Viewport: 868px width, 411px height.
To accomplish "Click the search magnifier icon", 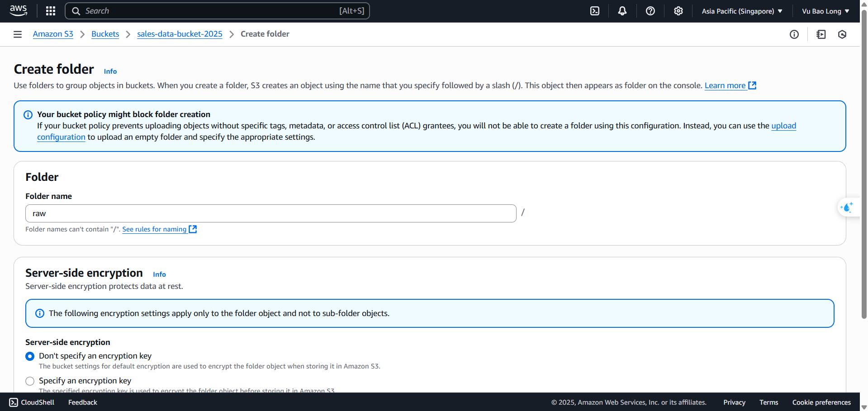I will [76, 11].
